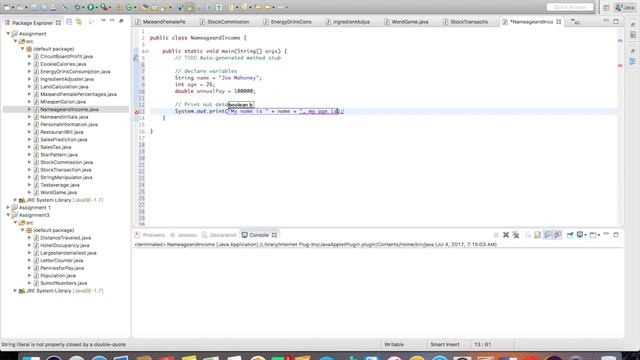
Task: Select HotelOccupancy.java file
Action: click(64, 245)
